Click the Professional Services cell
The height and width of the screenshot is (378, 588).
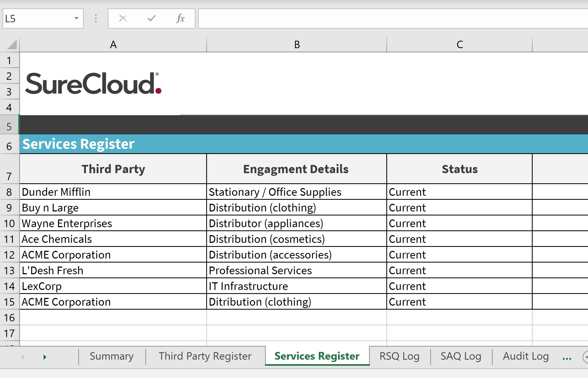[297, 270]
